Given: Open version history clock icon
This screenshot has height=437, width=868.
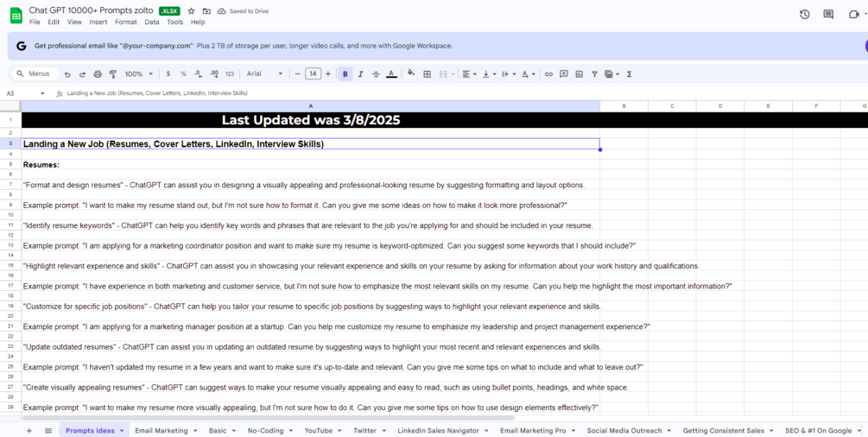Looking at the screenshot, I should pyautogui.click(x=804, y=15).
